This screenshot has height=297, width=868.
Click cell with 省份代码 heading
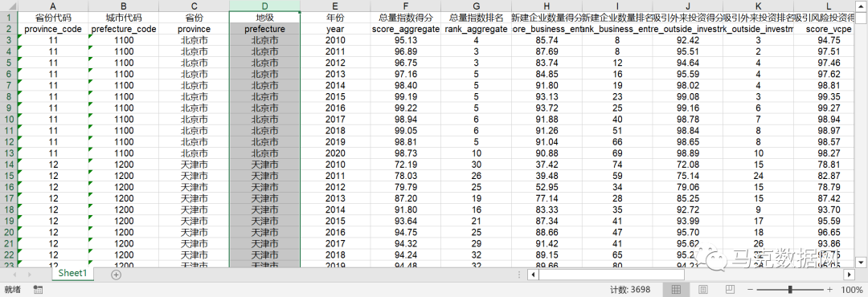(x=53, y=18)
